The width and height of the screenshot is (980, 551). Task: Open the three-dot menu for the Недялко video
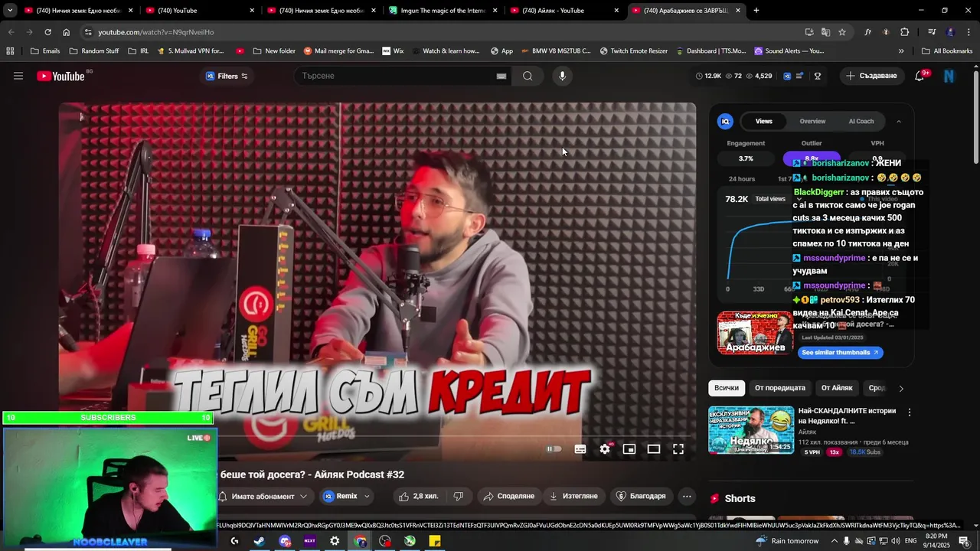[x=910, y=412]
